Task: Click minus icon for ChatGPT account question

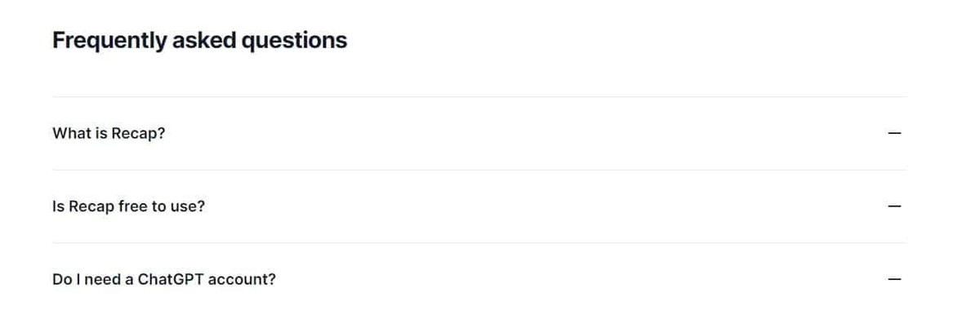Action: pos(895,279)
